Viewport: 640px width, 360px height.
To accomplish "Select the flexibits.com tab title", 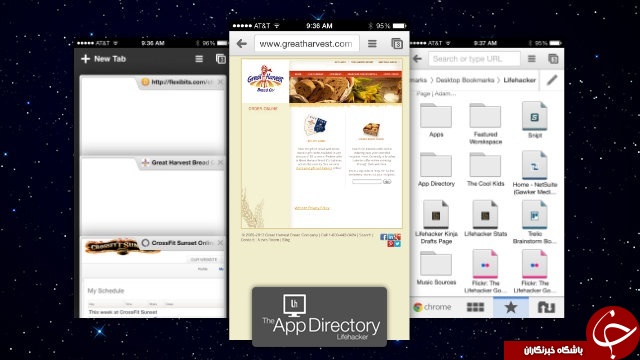I will [182, 82].
